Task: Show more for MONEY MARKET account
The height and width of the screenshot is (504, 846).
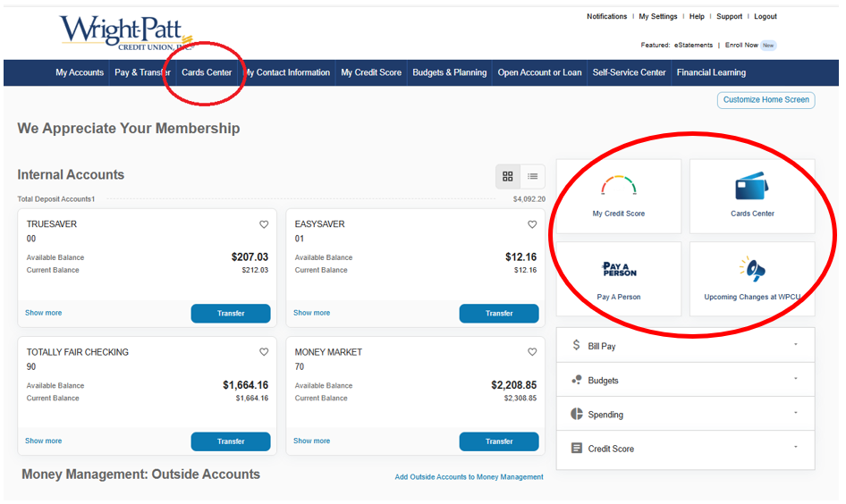Action: 311,441
